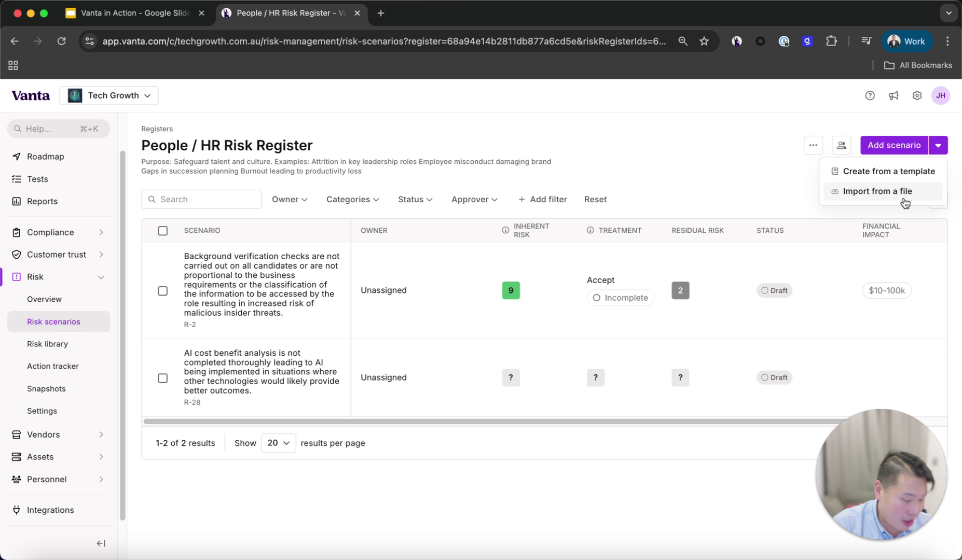Open the announcements megaphone icon
The image size is (962, 560).
click(893, 95)
